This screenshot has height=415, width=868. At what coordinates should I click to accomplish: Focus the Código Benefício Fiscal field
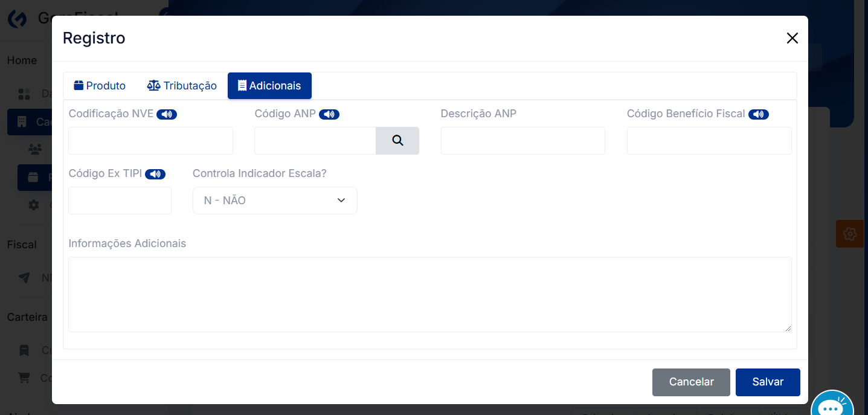[709, 141]
